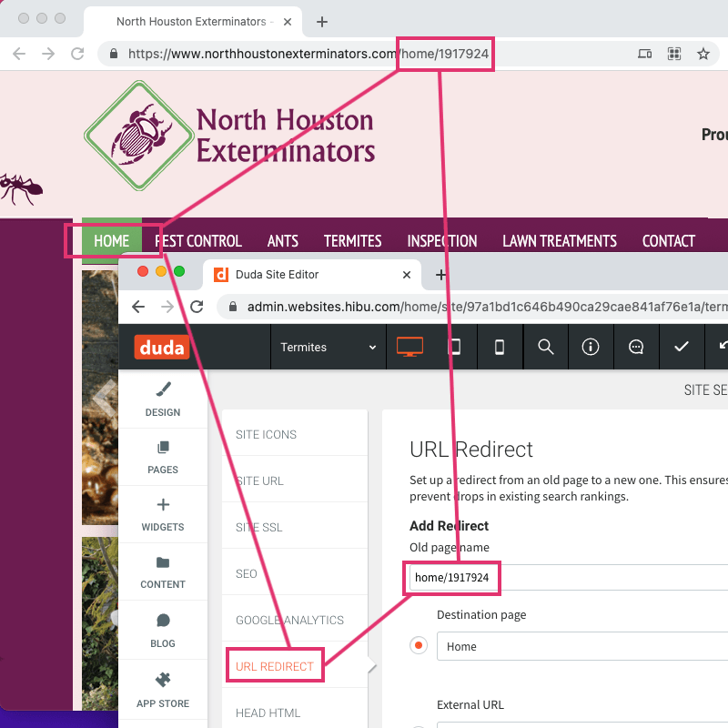Viewport: 728px width, 728px height.
Task: Open WIDGETS panel in sidebar
Action: [x=163, y=514]
